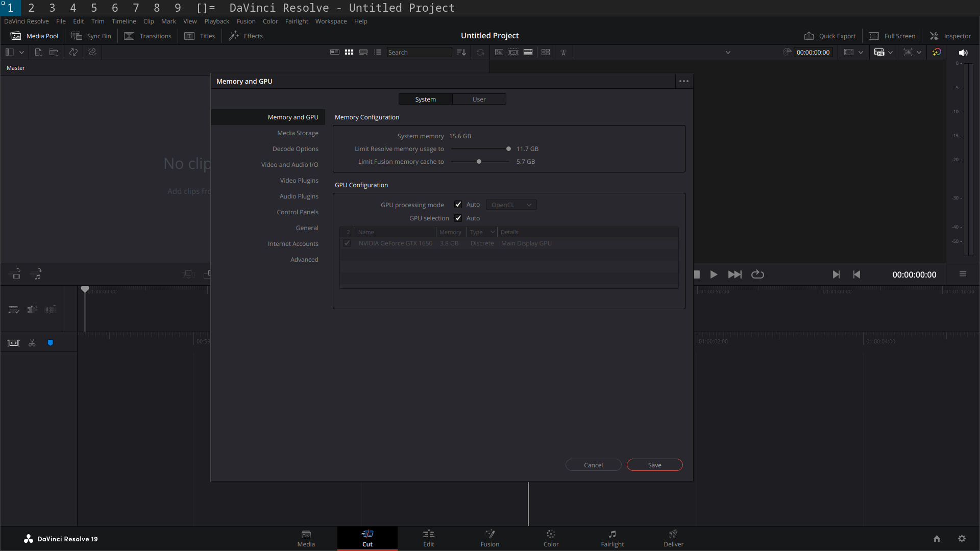
Task: Click the Quick Export icon
Action: coord(809,36)
